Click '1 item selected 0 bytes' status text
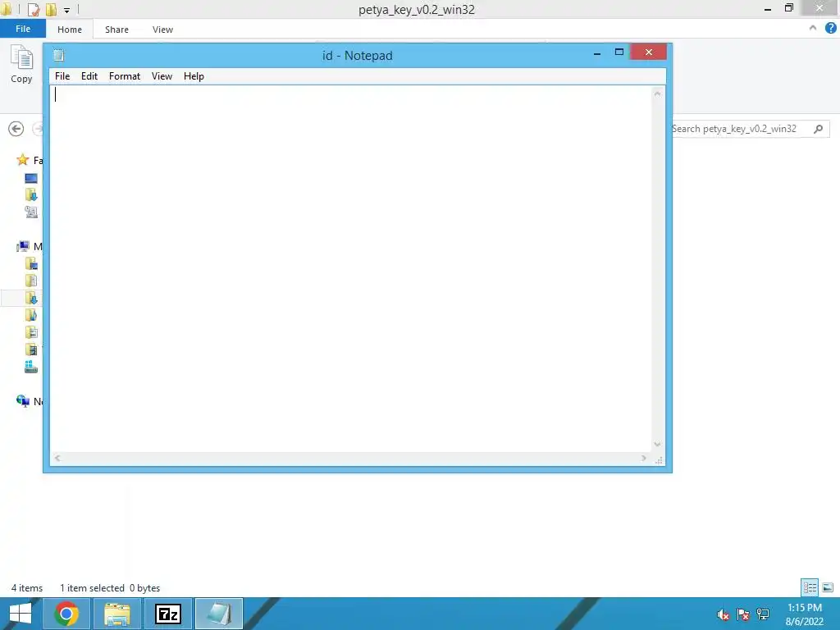840x630 pixels. pos(110,587)
